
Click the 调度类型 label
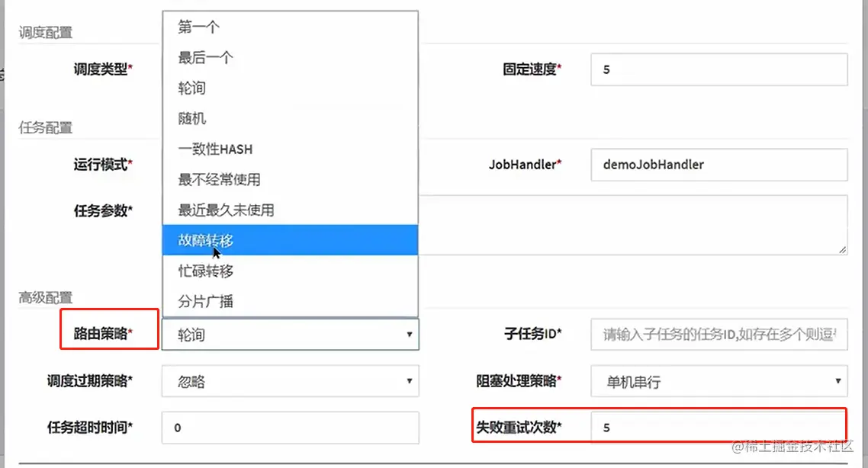pyautogui.click(x=103, y=69)
